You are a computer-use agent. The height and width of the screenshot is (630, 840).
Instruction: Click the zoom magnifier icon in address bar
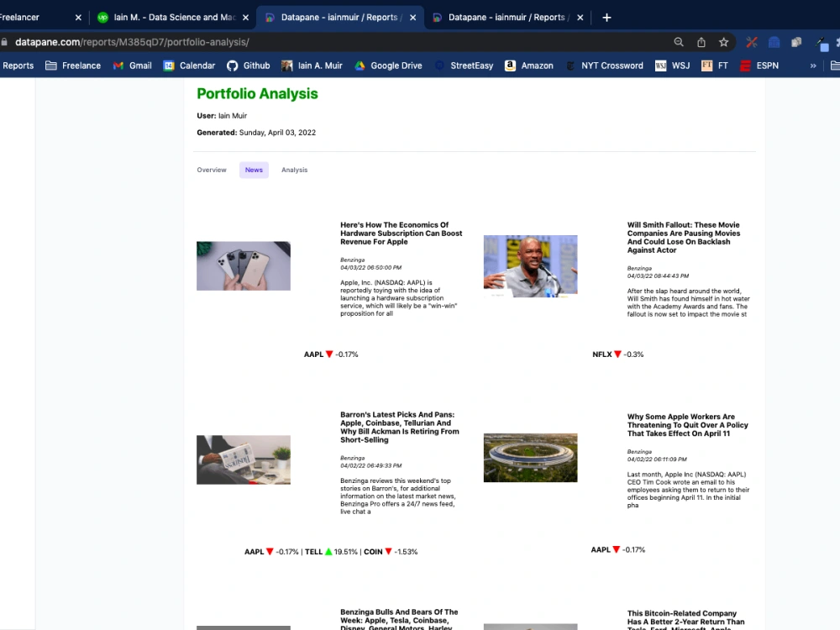[x=678, y=42]
